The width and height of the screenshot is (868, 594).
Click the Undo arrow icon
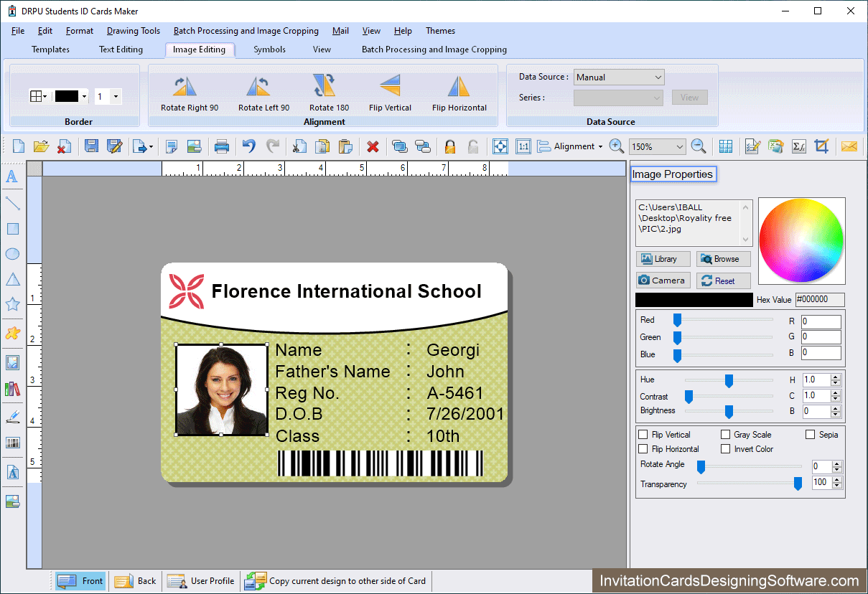(x=248, y=146)
